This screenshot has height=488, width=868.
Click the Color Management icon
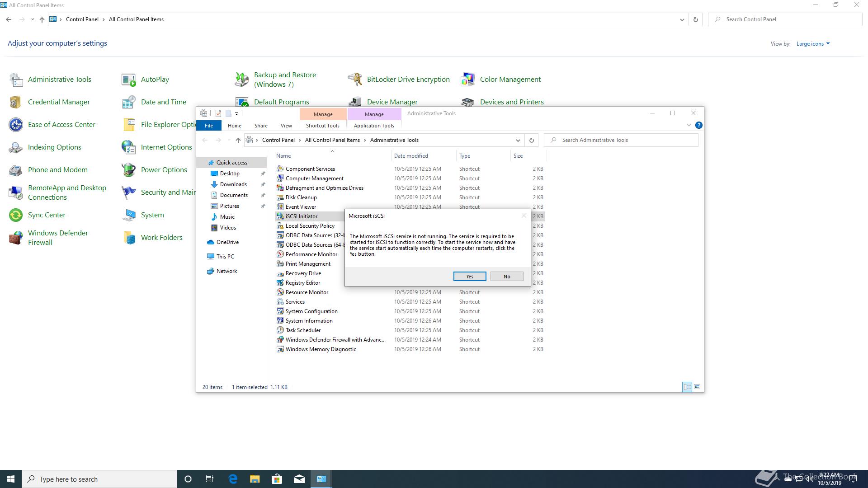click(x=468, y=80)
